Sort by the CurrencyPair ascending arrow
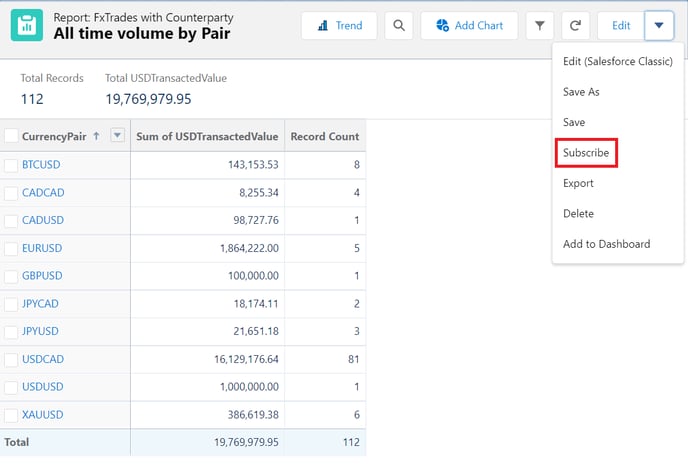The height and width of the screenshot is (465, 688). click(96, 136)
